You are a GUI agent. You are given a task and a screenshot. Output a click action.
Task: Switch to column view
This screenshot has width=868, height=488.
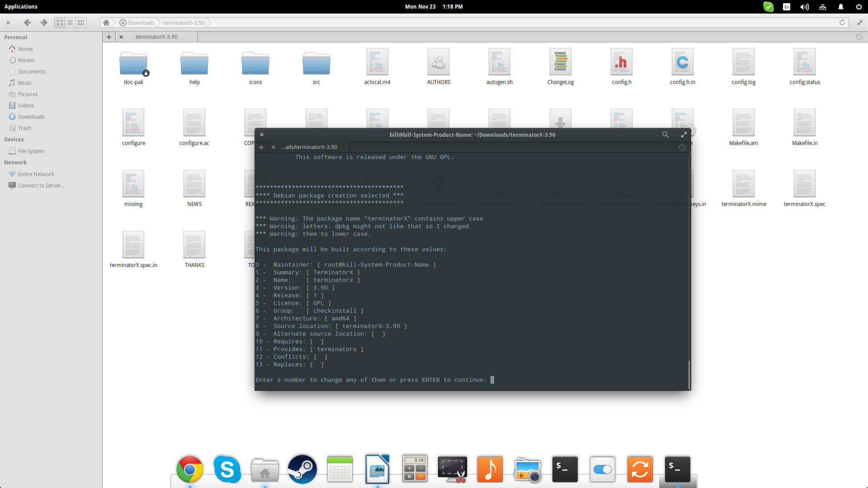click(80, 23)
